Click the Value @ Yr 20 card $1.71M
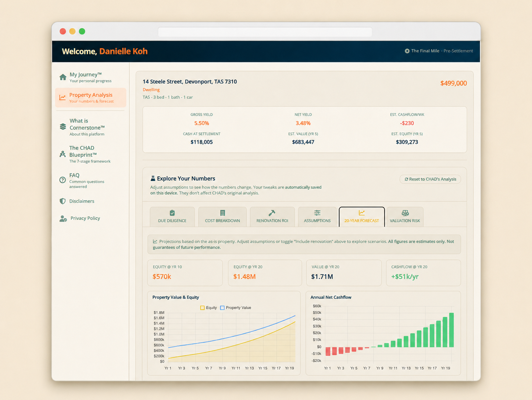Viewport: 532px width, 400px height. point(344,273)
